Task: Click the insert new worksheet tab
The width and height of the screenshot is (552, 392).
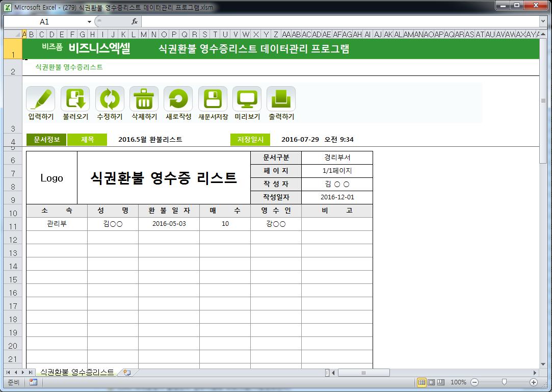Action: pyautogui.click(x=127, y=373)
